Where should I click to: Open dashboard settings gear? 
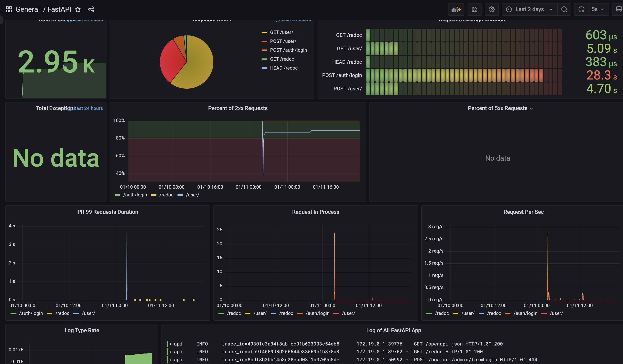coord(492,9)
